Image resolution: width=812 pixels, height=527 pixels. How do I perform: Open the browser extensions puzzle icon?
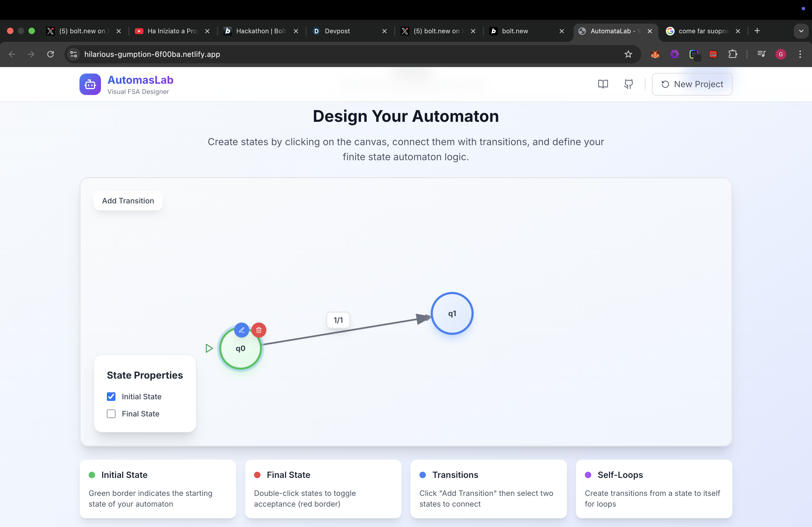tap(733, 54)
